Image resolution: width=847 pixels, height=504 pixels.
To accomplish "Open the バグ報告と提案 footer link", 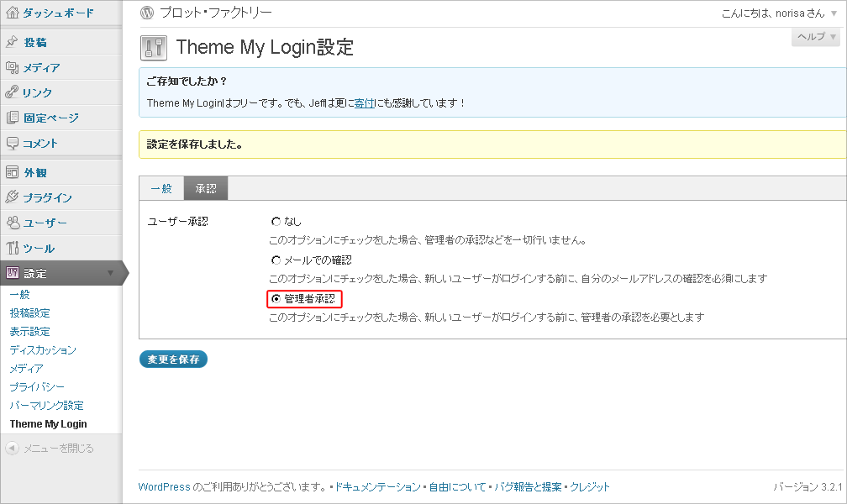I will 528,486.
